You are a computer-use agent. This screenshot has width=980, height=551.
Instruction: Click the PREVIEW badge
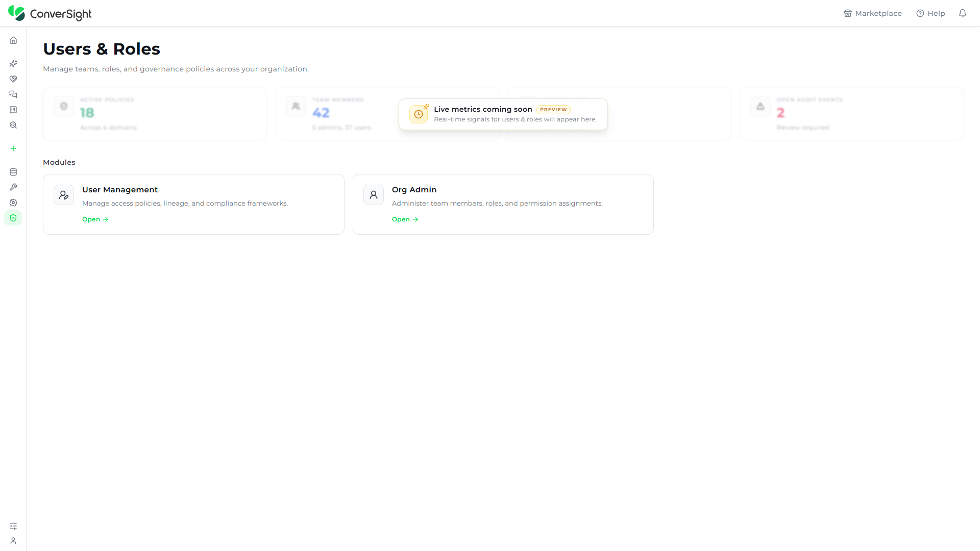tap(553, 110)
